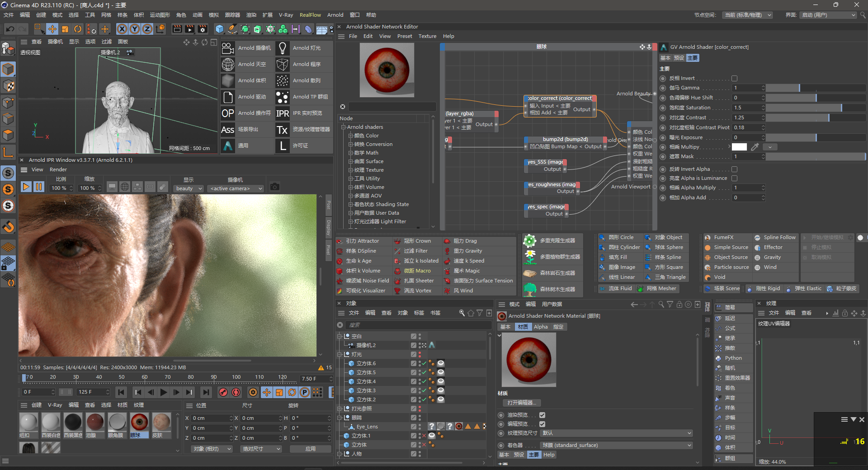Image resolution: width=868 pixels, height=470 pixels.
Task: Adjust the 色调偏移 Hue Shift slider
Action: [815, 98]
